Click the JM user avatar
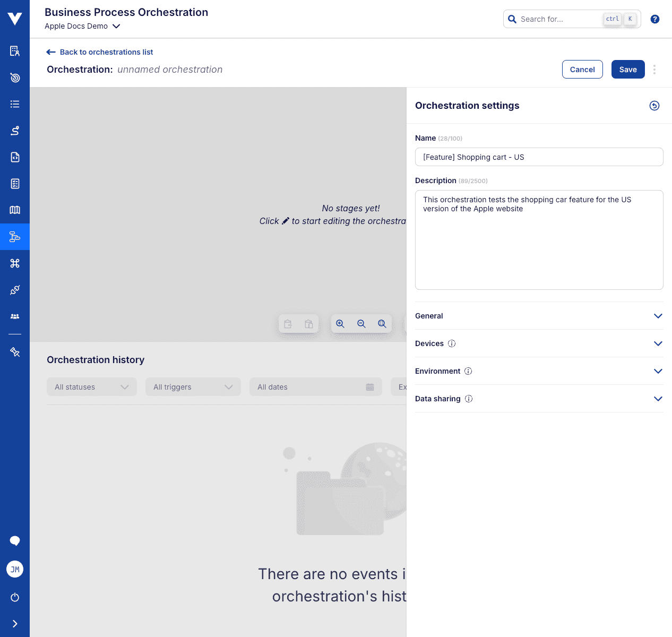The image size is (672, 637). coord(15,569)
